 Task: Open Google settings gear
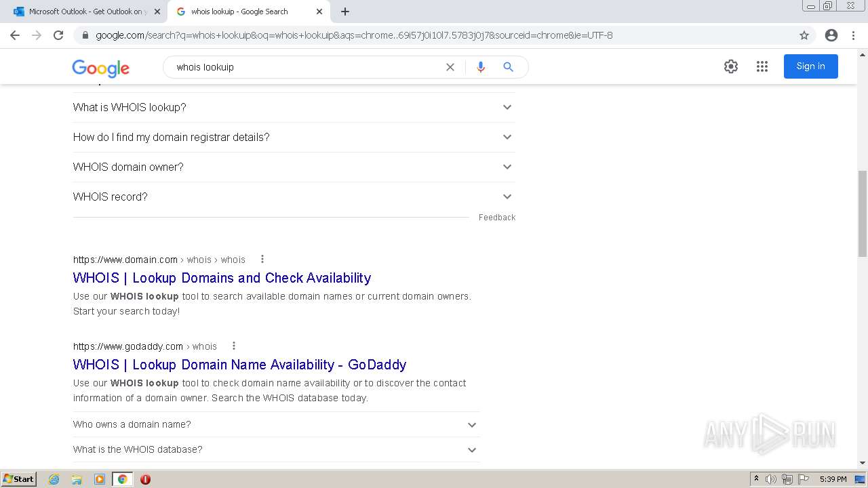pos(730,66)
